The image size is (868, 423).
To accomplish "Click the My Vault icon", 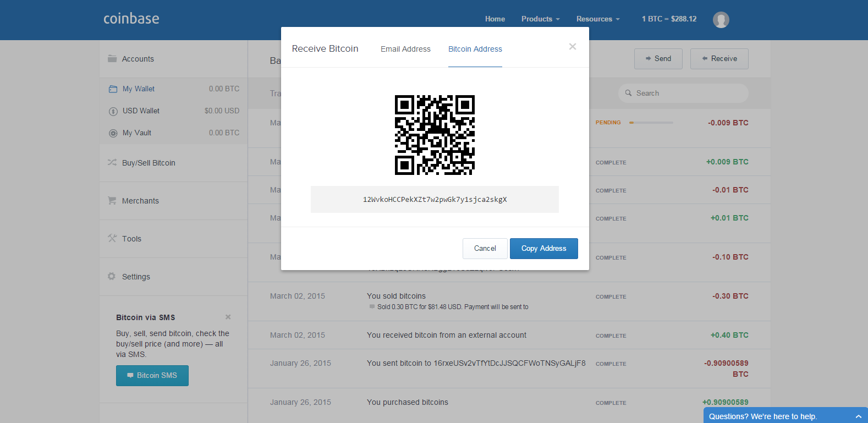I will pyautogui.click(x=113, y=133).
